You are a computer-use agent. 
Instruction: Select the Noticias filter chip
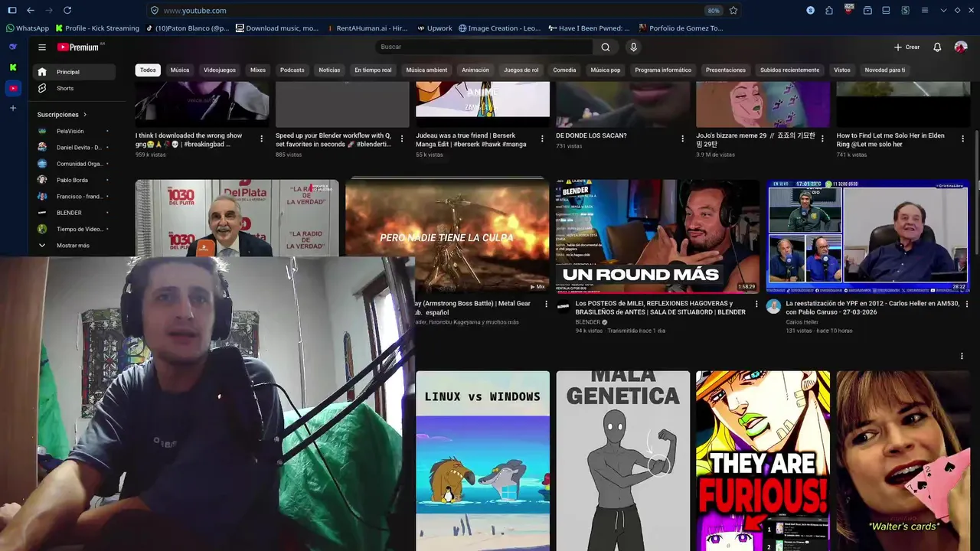click(x=329, y=70)
